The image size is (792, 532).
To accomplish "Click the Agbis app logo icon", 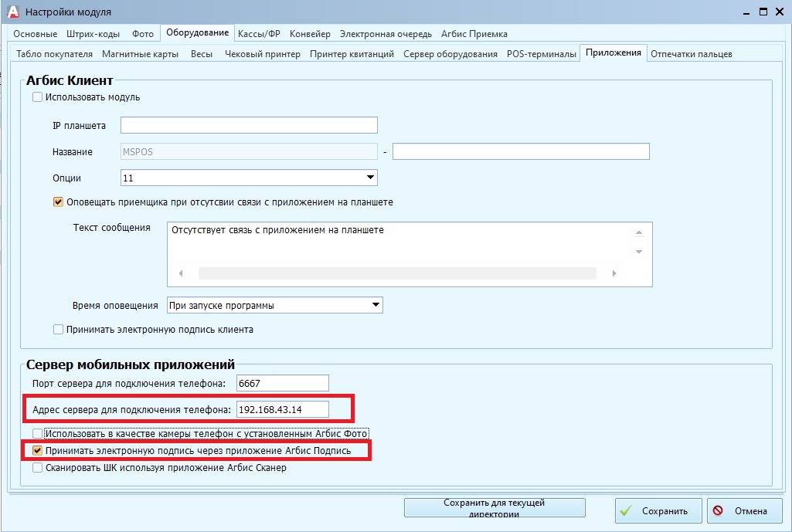I will (x=12, y=11).
